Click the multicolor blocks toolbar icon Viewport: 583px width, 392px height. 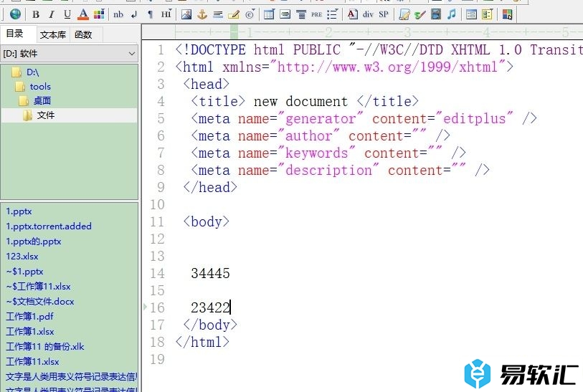coord(507,14)
